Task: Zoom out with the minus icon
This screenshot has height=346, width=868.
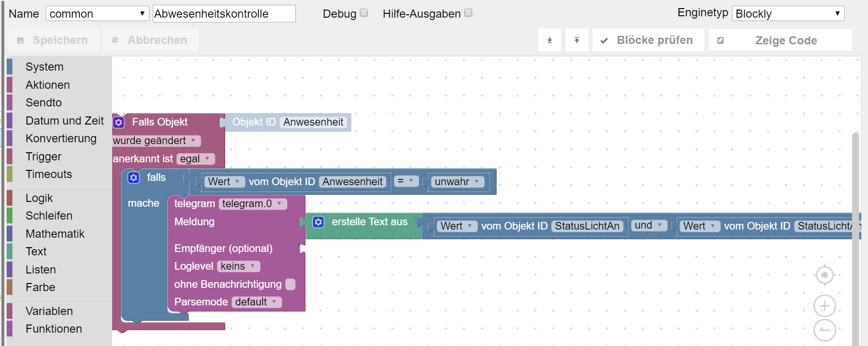Action: click(x=824, y=330)
